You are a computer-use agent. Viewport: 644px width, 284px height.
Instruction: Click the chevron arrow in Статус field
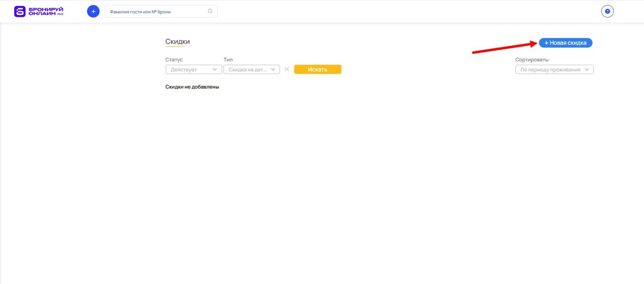point(215,70)
